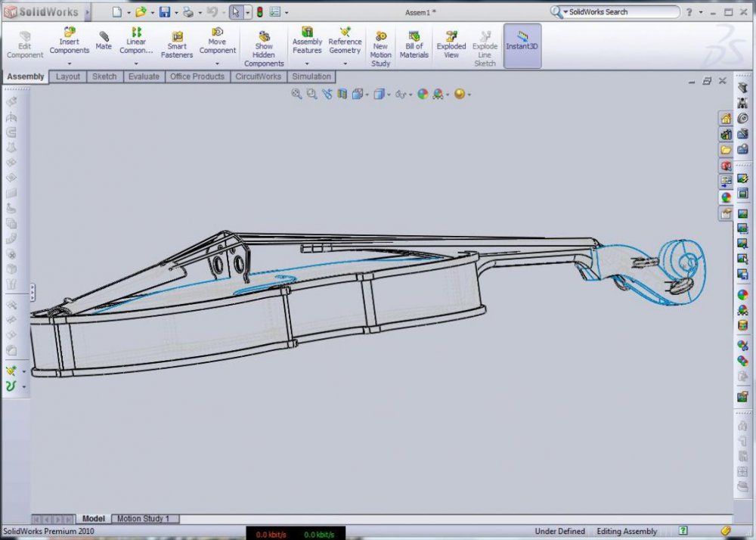Click the Save icon
This screenshot has width=756, height=540.
164,12
